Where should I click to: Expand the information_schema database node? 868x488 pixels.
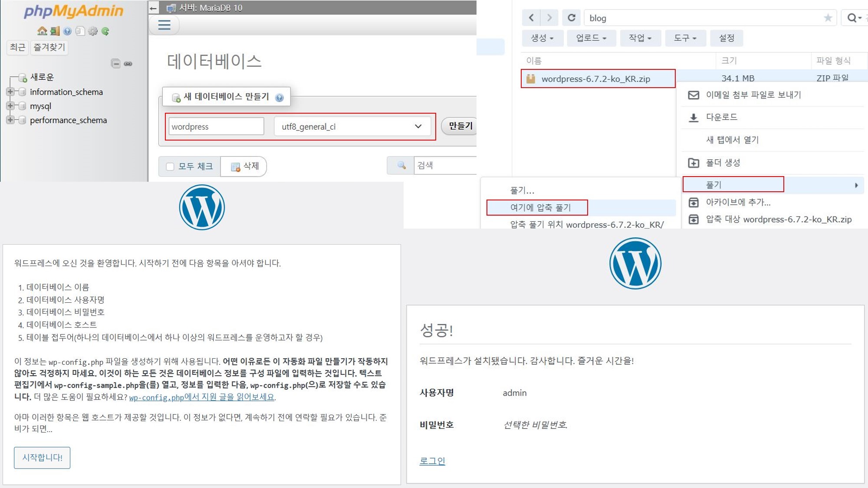(10, 92)
